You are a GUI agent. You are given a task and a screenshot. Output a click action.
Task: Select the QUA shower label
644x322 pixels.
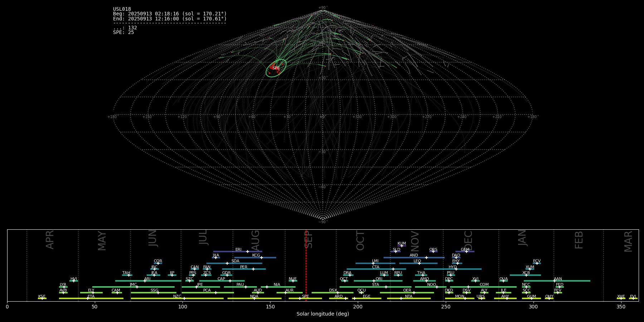(x=503, y=279)
